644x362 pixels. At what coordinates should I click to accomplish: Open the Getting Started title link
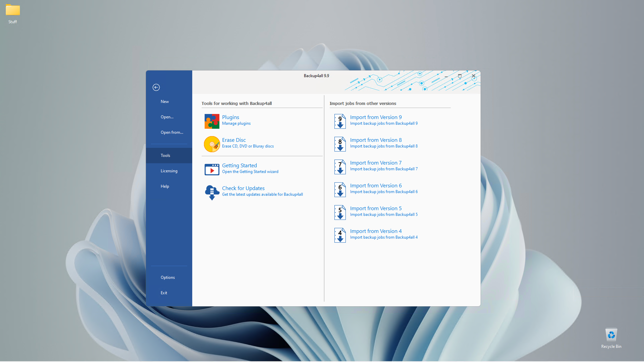(239, 165)
